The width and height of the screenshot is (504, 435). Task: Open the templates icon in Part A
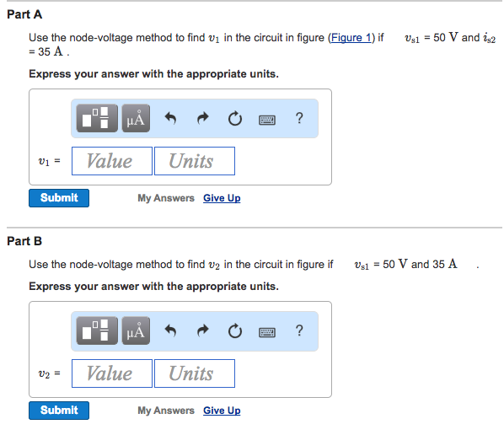pyautogui.click(x=97, y=118)
